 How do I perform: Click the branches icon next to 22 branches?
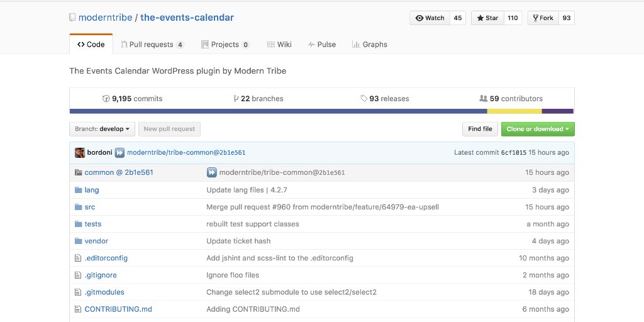pos(236,99)
